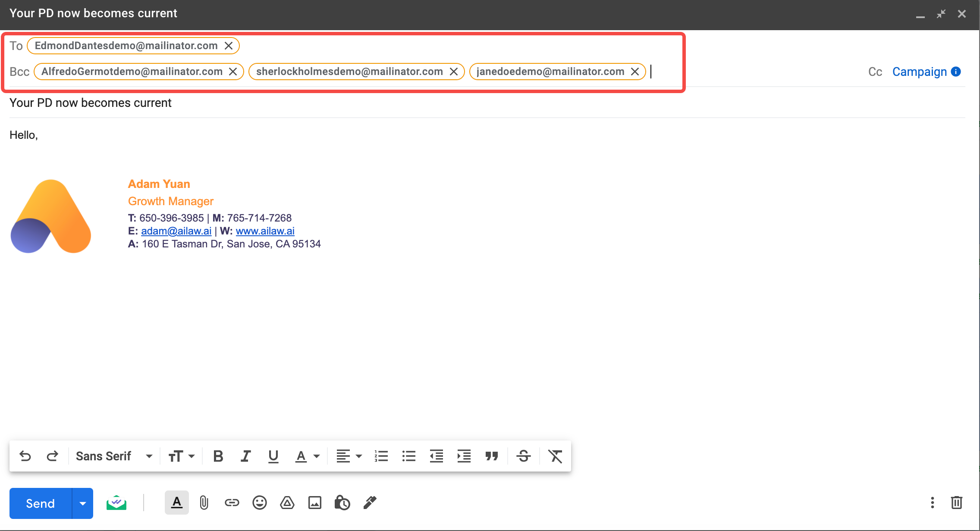Click the green mail tracking envelope icon
The image size is (980, 531).
tap(116, 503)
